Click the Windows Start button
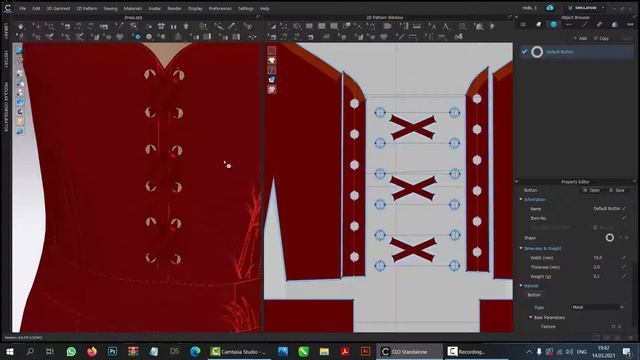The width and height of the screenshot is (640, 360). pos(9,351)
